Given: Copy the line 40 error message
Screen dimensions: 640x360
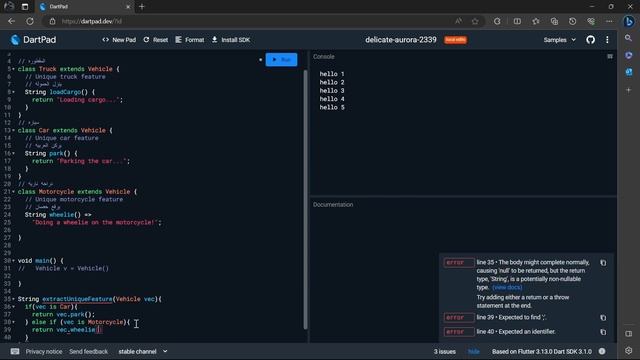Looking at the screenshot, I should click(x=603, y=332).
